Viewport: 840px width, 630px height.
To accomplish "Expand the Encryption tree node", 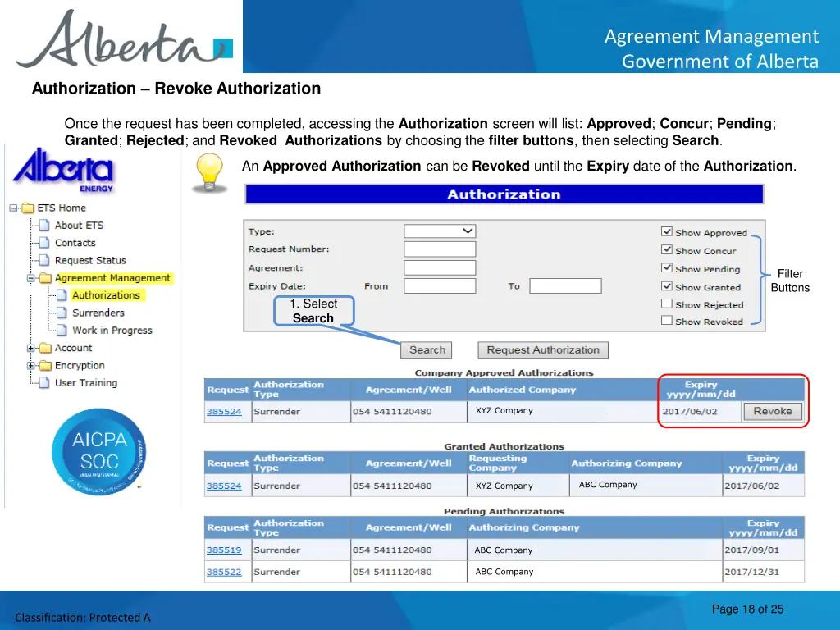I will [31, 365].
